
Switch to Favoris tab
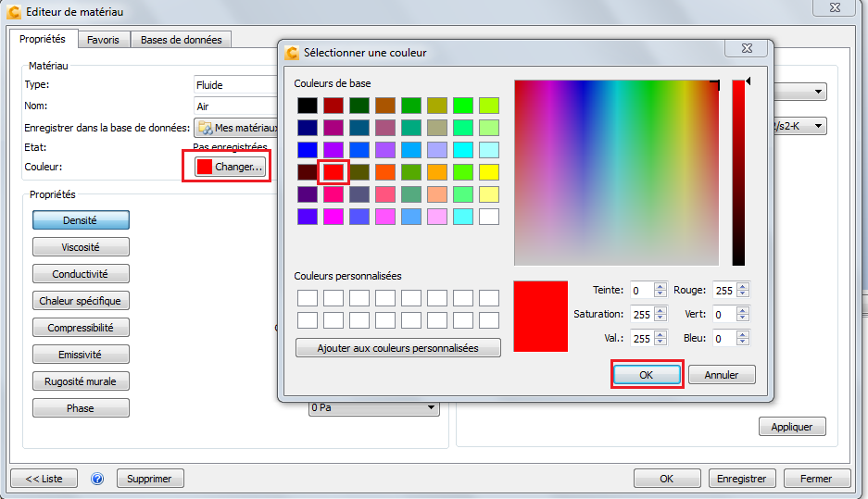(103, 40)
